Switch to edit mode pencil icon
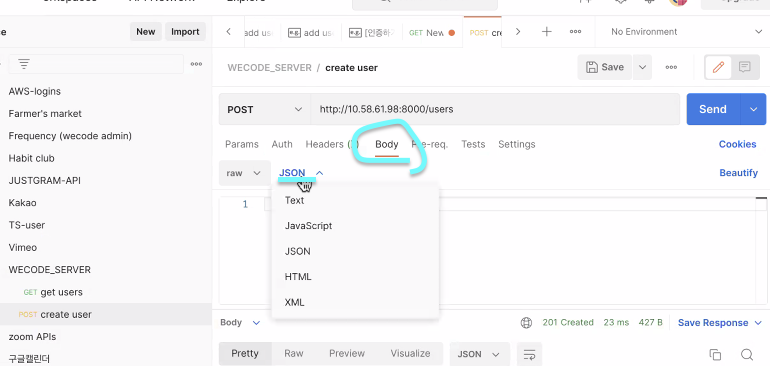Image resolution: width=770 pixels, height=366 pixels. (718, 67)
